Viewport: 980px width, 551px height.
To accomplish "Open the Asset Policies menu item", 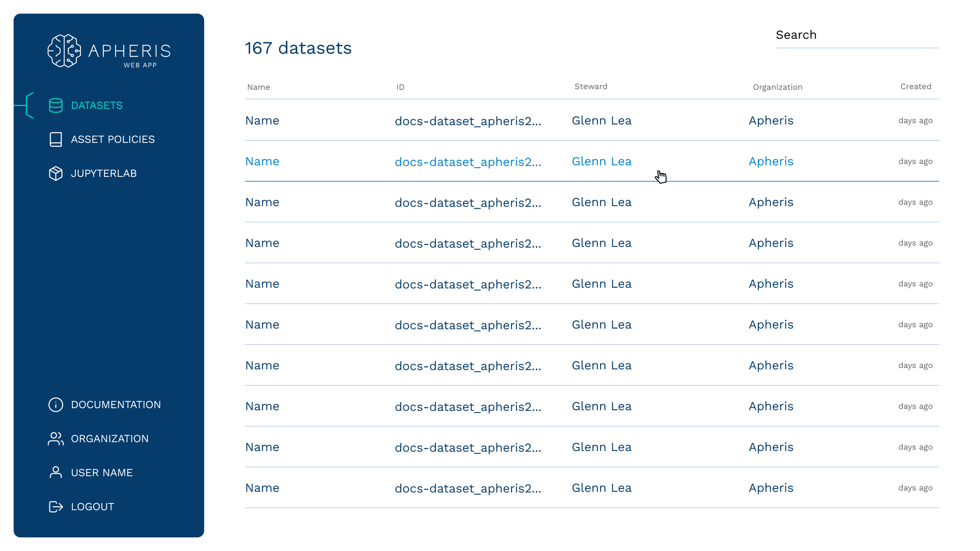I will (x=113, y=139).
